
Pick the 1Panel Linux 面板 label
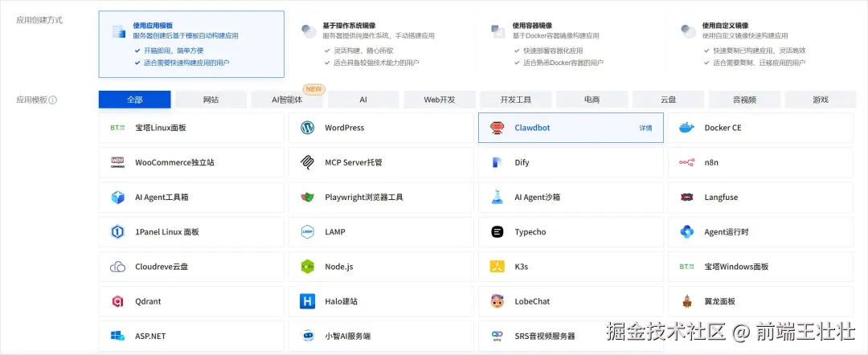pyautogui.click(x=166, y=232)
